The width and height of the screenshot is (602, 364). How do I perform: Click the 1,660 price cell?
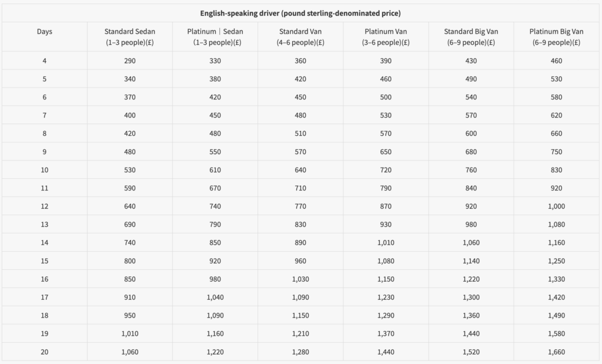coord(556,352)
